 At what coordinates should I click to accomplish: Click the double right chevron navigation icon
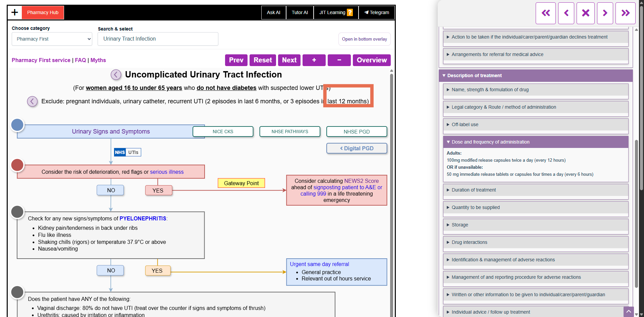626,13
